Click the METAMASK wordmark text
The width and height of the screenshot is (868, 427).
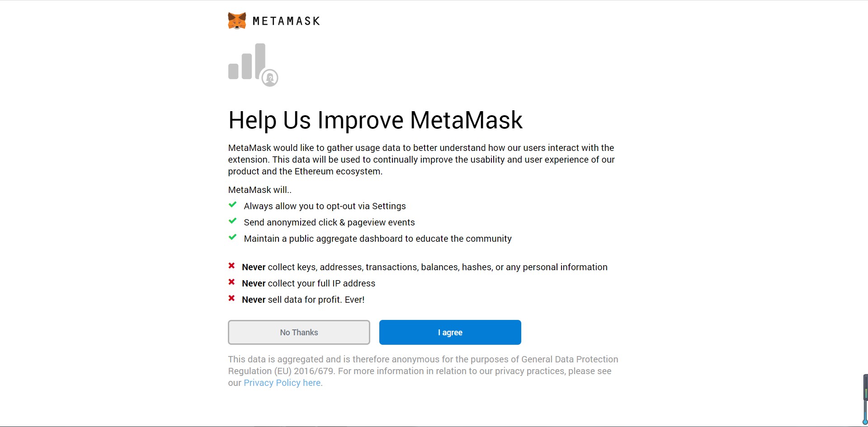click(286, 21)
